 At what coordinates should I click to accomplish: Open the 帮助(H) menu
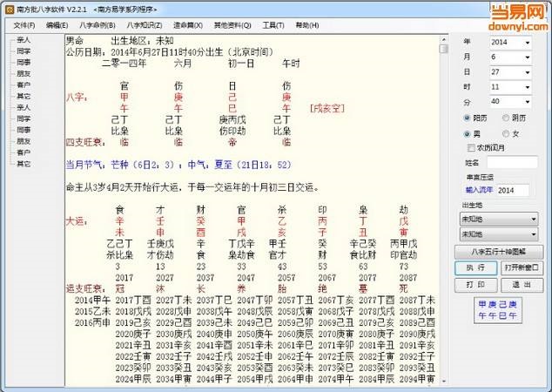307,25
